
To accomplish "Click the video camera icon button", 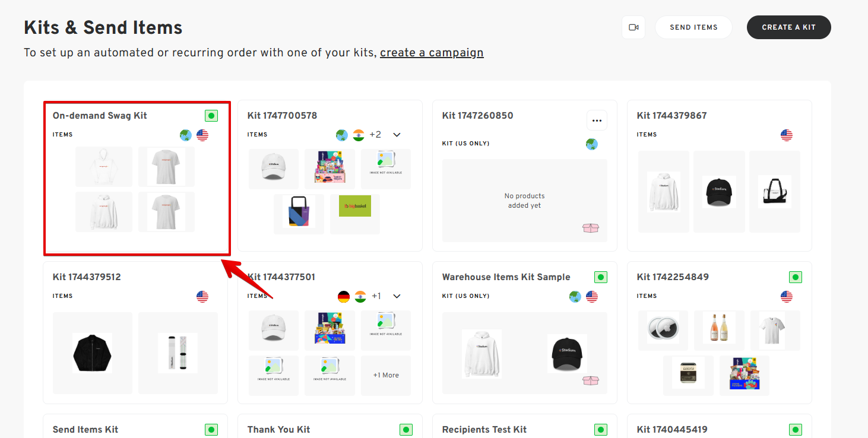I will pos(633,27).
